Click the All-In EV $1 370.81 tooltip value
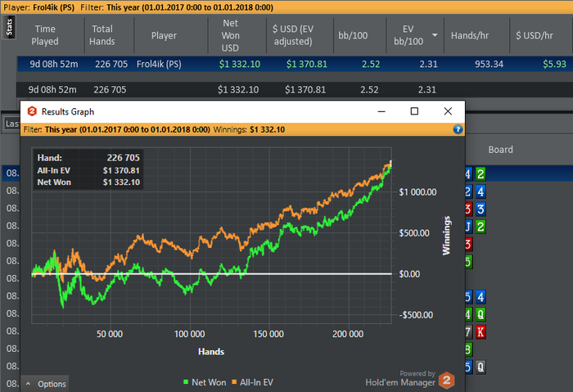 [121, 170]
